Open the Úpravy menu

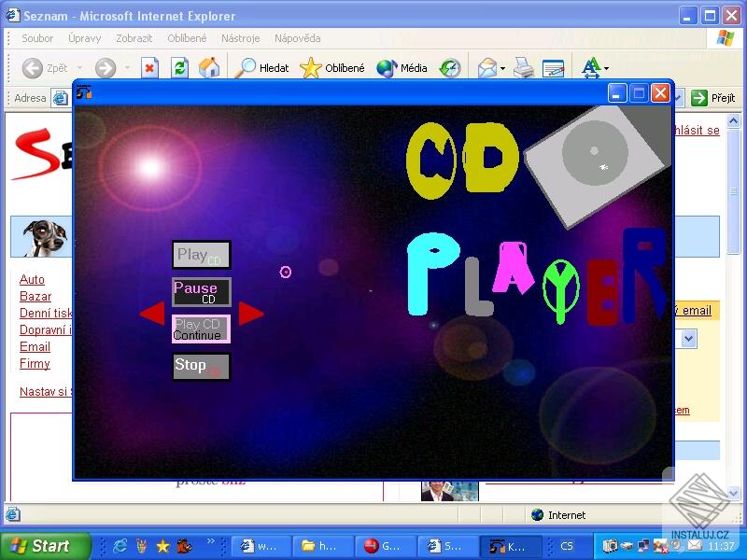tap(84, 38)
